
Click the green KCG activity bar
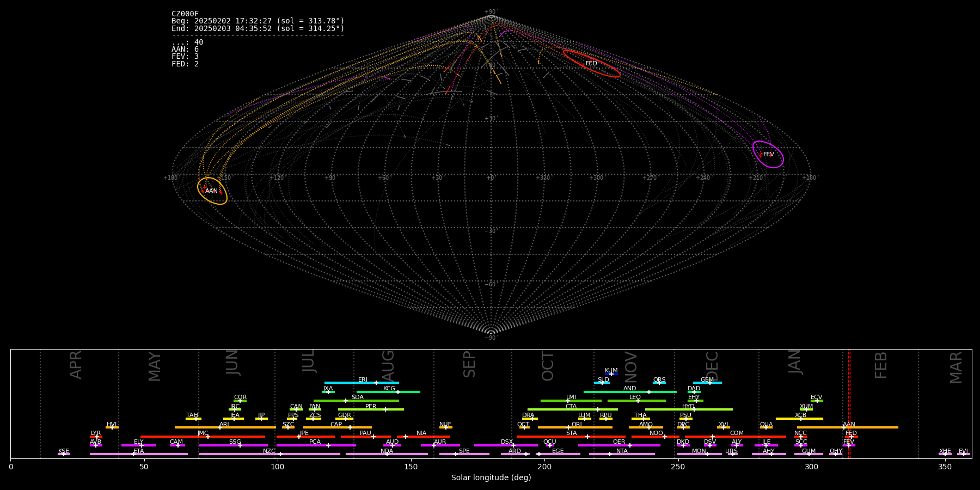pyautogui.click(x=388, y=392)
